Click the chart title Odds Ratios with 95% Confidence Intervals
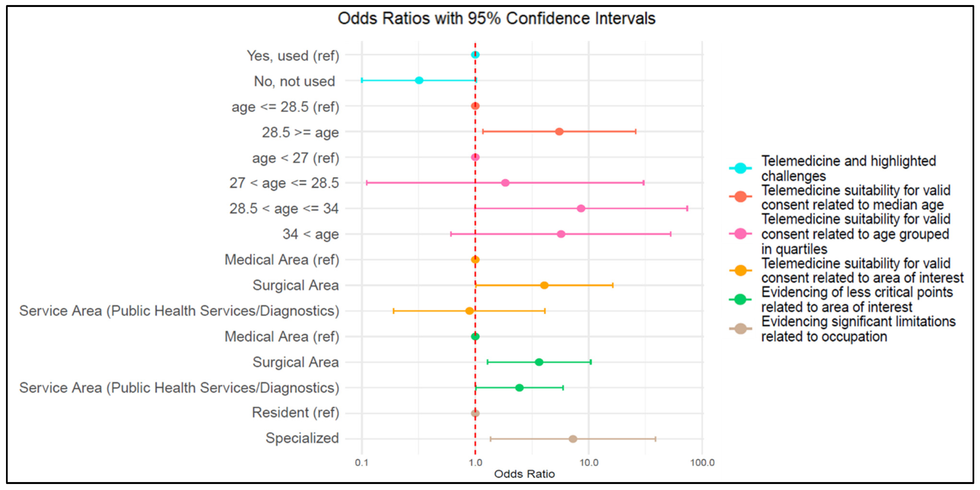 click(496, 18)
